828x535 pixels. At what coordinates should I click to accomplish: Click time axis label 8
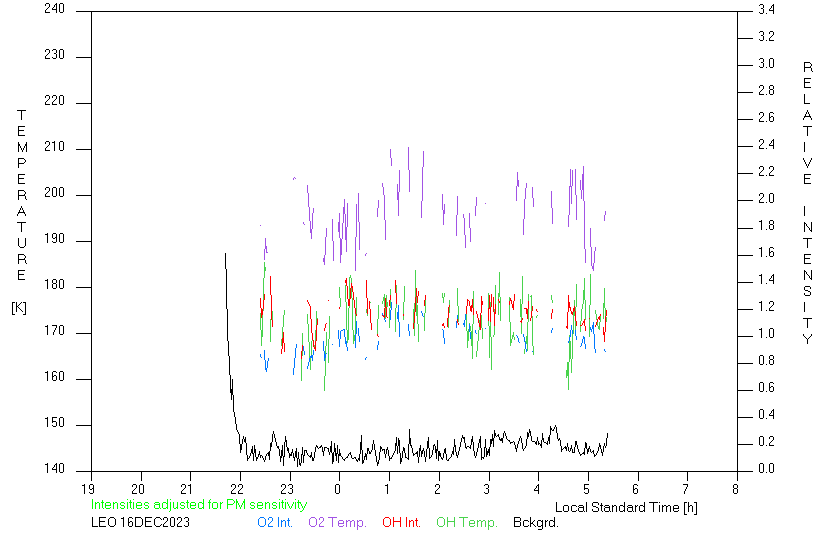[735, 489]
